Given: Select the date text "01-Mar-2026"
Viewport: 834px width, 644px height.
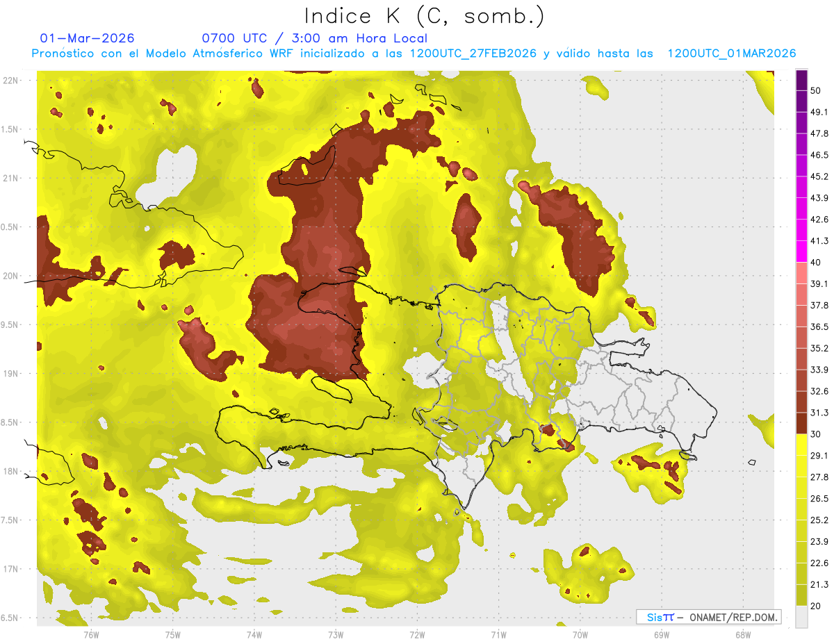Looking at the screenshot, I should tap(88, 38).
